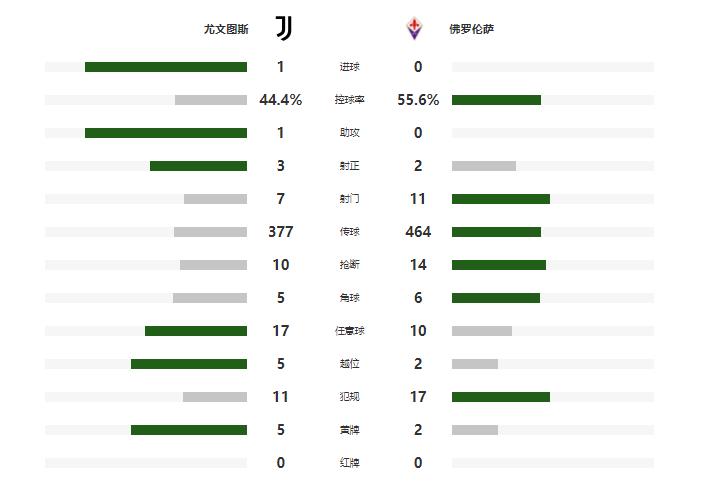Select the 进球 stat label
This screenshot has height=484, width=709.
coord(349,67)
